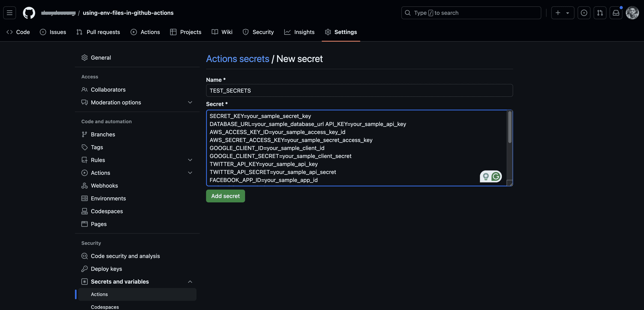Viewport: 644px width, 310px height.
Task: Click the redacted repository owner name link
Action: click(58, 13)
